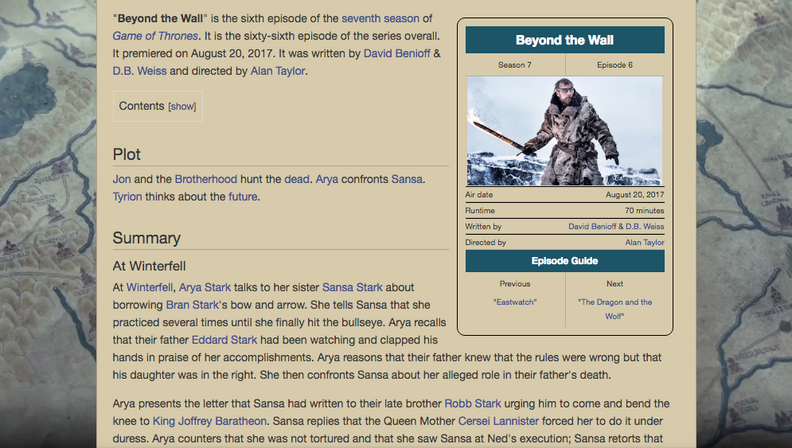Open the Tyrion link in Plot
Viewport: 792px width, 448px height.
(x=127, y=197)
